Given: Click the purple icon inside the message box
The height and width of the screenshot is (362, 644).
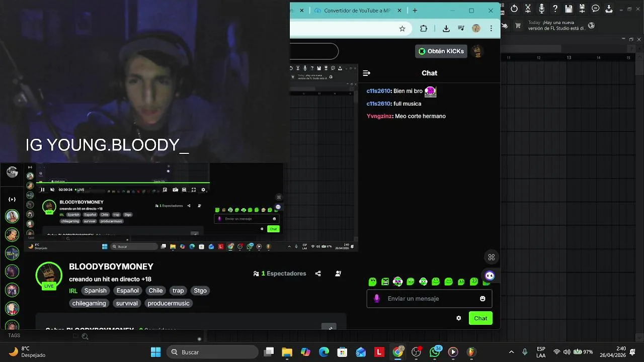Looking at the screenshot, I should pos(377,299).
